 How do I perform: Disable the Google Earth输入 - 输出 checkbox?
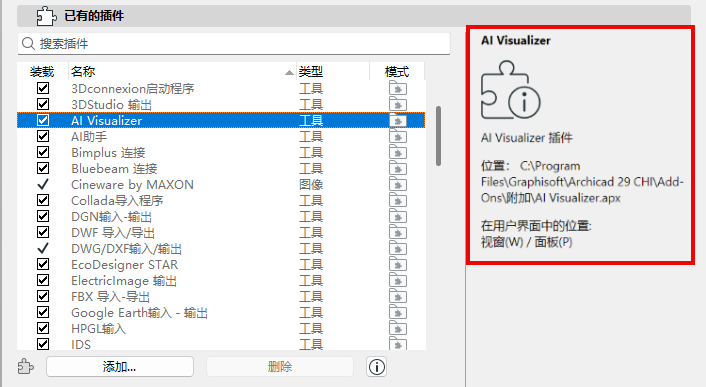pos(43,312)
